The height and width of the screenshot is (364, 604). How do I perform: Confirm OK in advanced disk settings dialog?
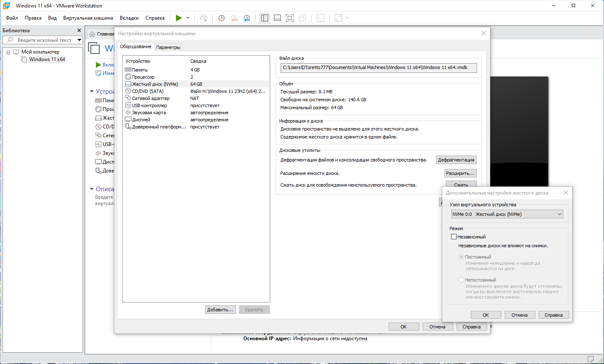coord(486,315)
